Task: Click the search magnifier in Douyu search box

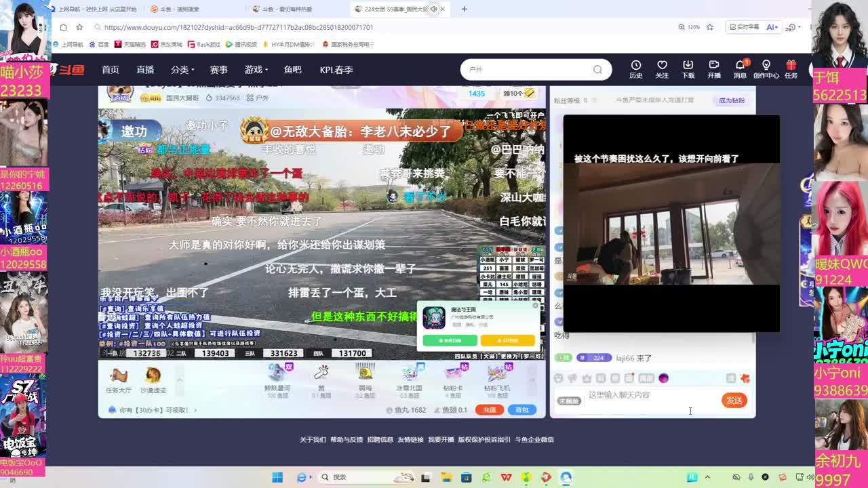Action: pos(597,70)
